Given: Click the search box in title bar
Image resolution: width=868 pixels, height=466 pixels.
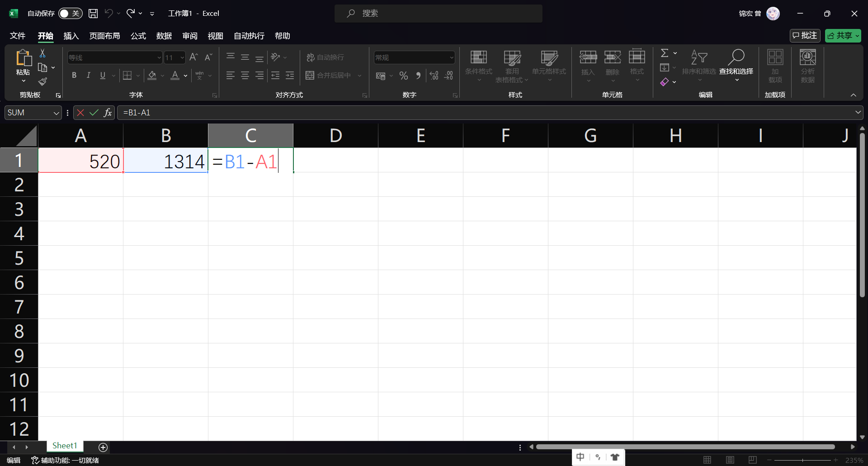Looking at the screenshot, I should (439, 14).
